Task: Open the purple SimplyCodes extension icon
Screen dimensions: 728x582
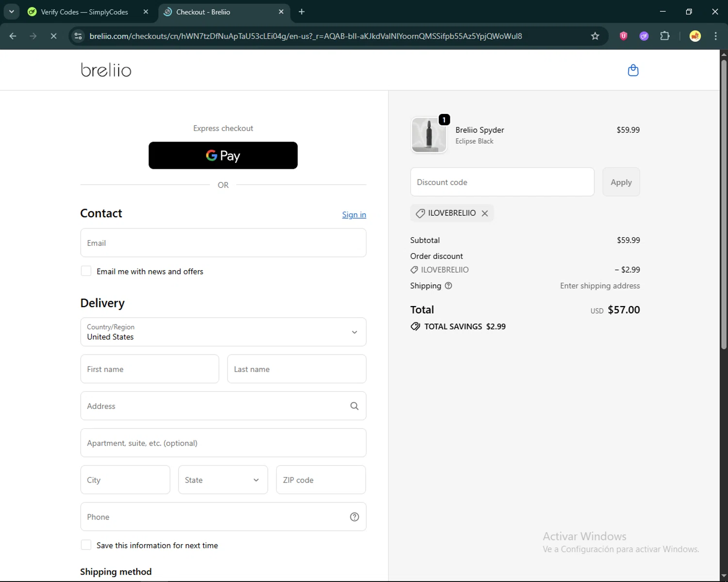Action: point(644,36)
